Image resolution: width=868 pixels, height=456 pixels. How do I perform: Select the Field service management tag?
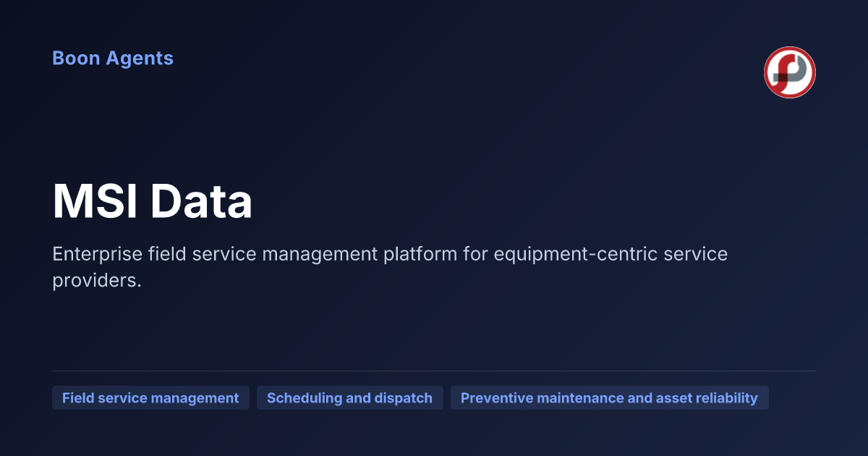[x=150, y=398]
